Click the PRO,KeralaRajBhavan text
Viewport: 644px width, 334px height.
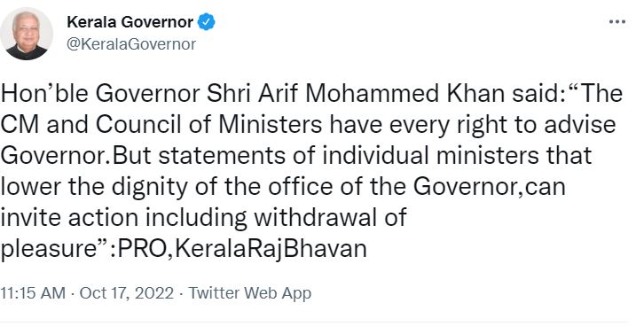click(x=242, y=249)
